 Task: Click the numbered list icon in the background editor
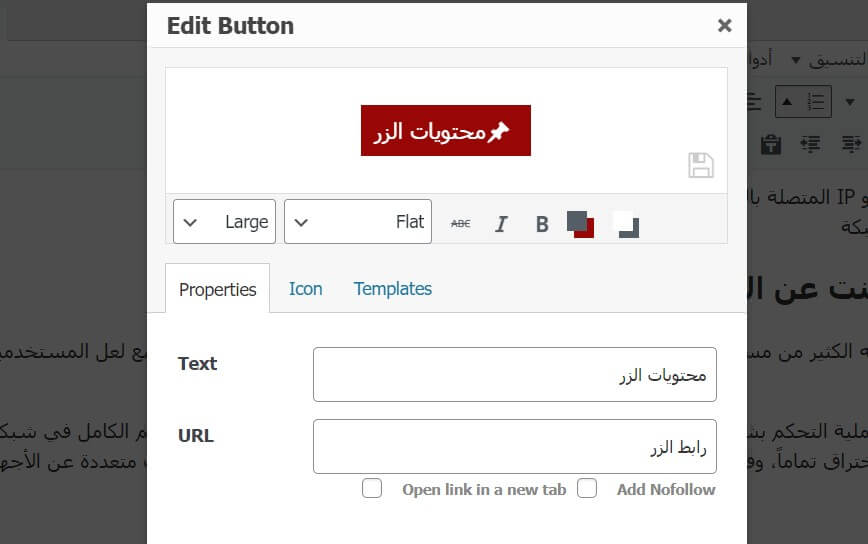(x=816, y=101)
